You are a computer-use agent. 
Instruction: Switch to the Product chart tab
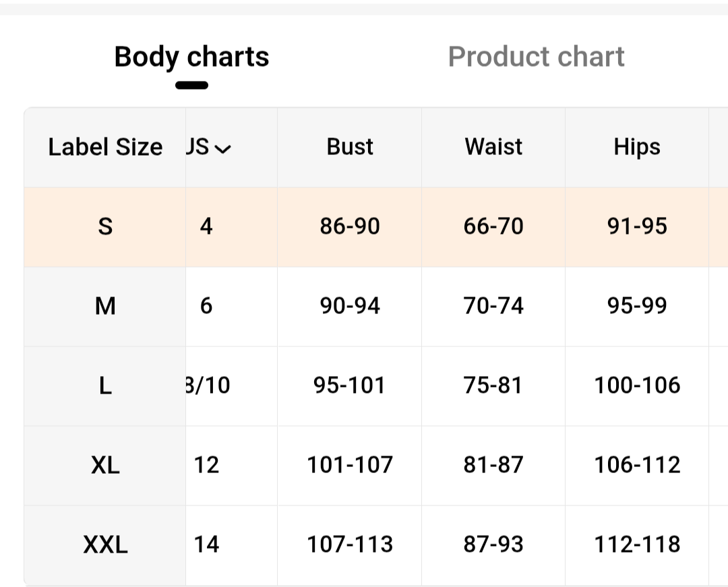[536, 57]
